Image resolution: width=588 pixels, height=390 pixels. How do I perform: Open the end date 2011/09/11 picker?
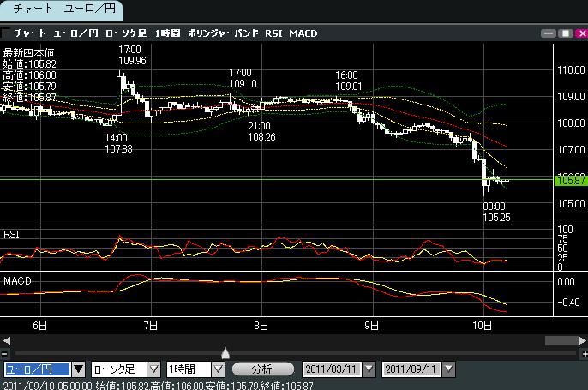coord(449,369)
